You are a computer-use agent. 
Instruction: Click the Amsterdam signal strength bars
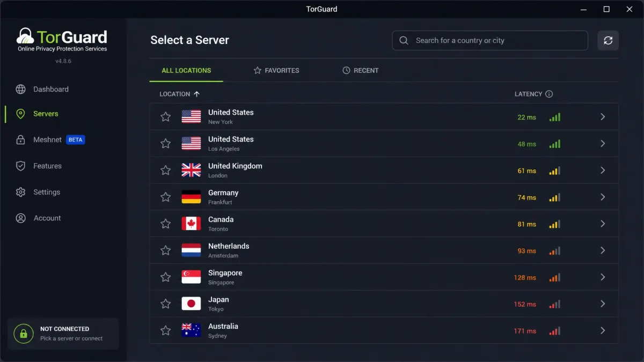(x=554, y=250)
